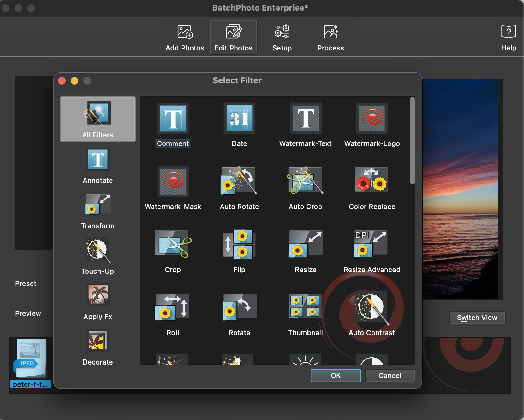
Task: Choose the Flip filter
Action: tap(239, 244)
